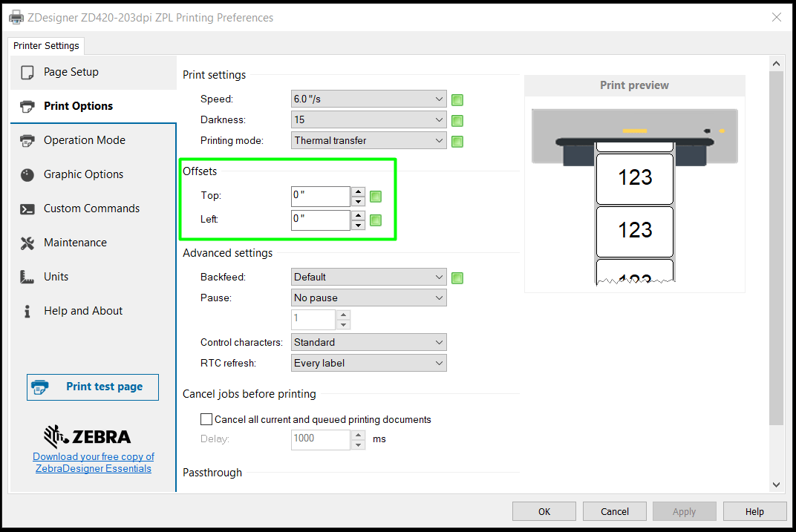Open the ZebraDesigner Essentials download link
This screenshot has width=796, height=532.
click(93, 462)
